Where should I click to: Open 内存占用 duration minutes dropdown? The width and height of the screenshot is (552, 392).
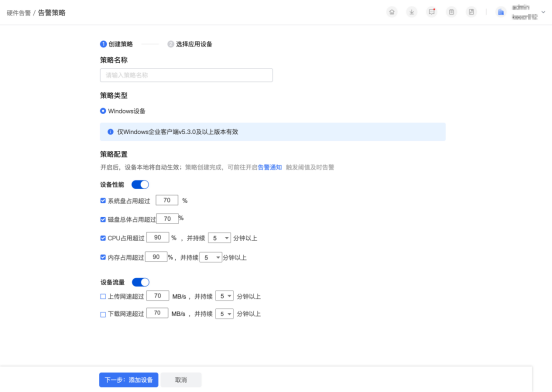[x=211, y=258]
